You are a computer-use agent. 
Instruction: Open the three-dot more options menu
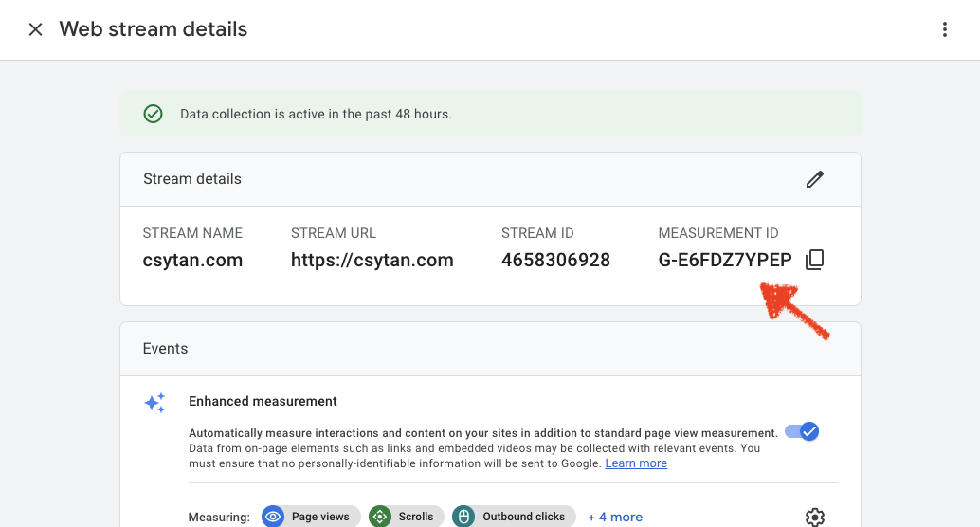click(x=944, y=29)
